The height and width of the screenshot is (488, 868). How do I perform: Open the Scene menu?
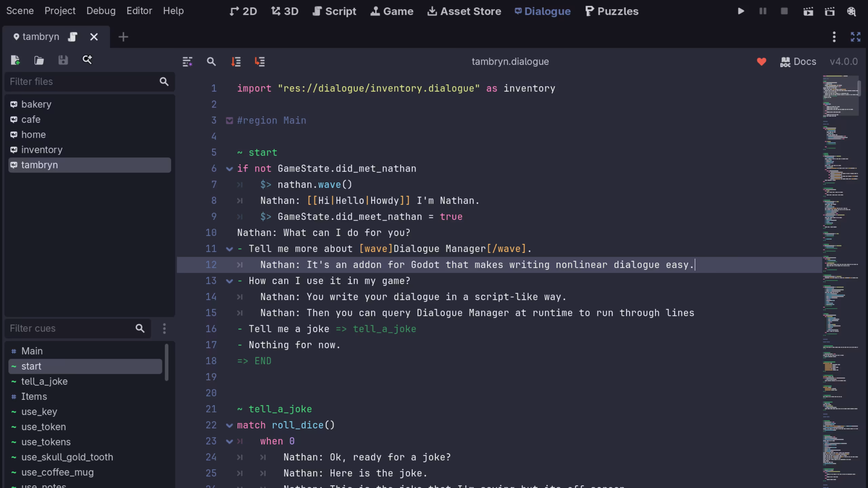(x=20, y=11)
